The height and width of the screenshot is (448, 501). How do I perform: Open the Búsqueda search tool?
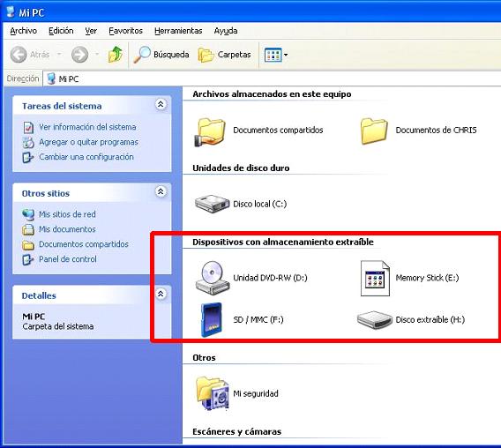coord(161,55)
